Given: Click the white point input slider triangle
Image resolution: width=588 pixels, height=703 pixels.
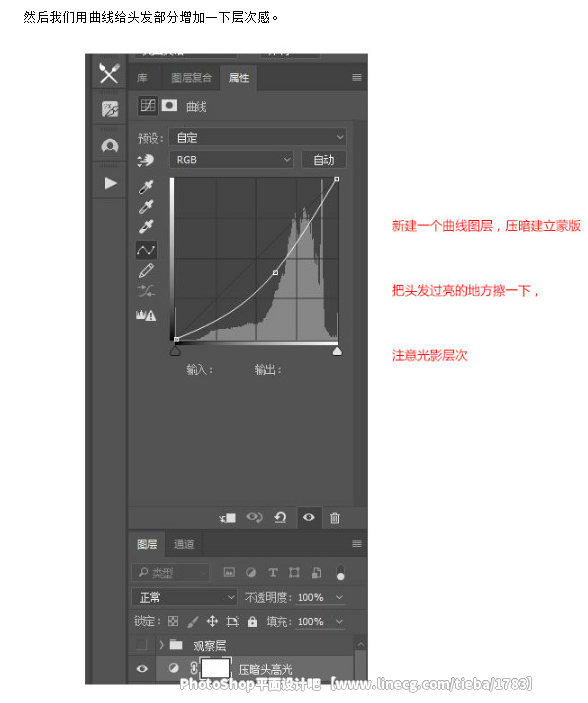Looking at the screenshot, I should click(x=337, y=351).
